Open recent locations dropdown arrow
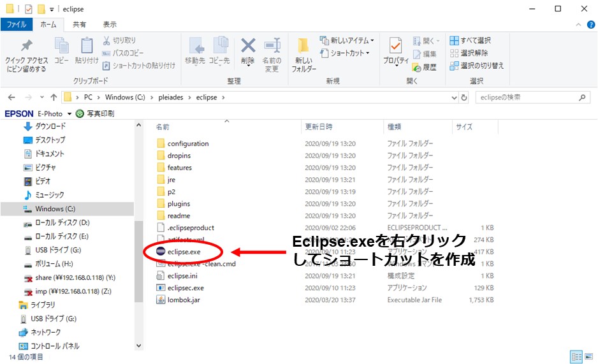598x364 pixels. (x=42, y=98)
